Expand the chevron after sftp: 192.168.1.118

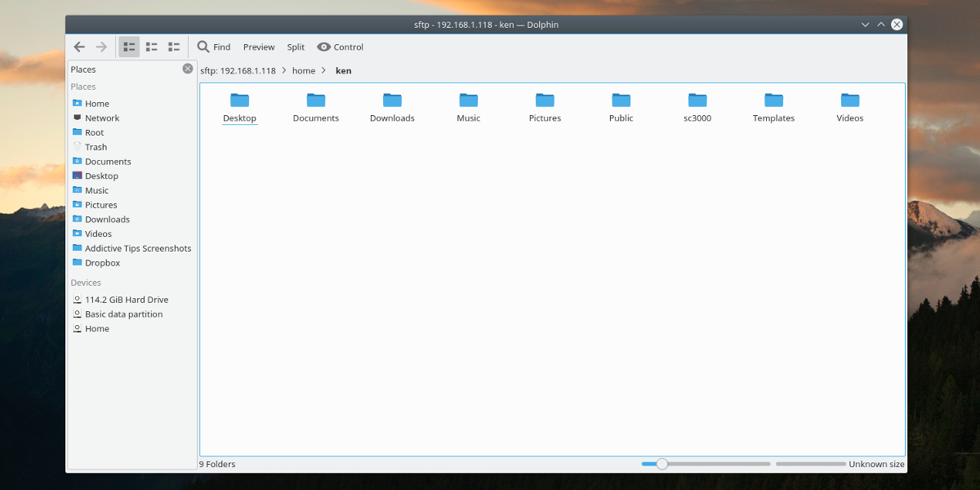pos(284,71)
